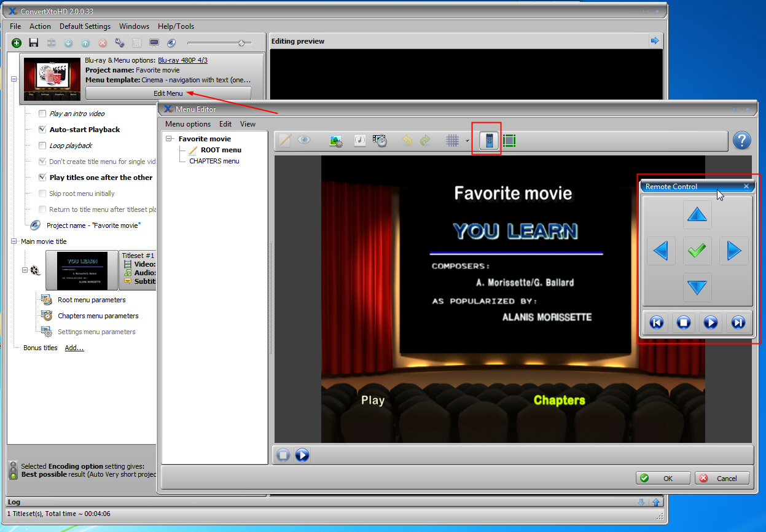Click the film reel icon for Titleset
The image size is (766, 532).
[37, 270]
